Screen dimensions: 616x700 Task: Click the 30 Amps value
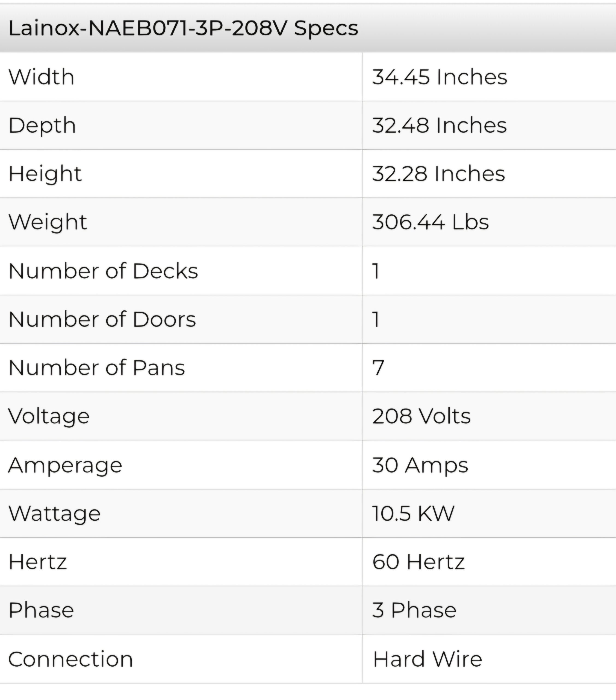[420, 465]
